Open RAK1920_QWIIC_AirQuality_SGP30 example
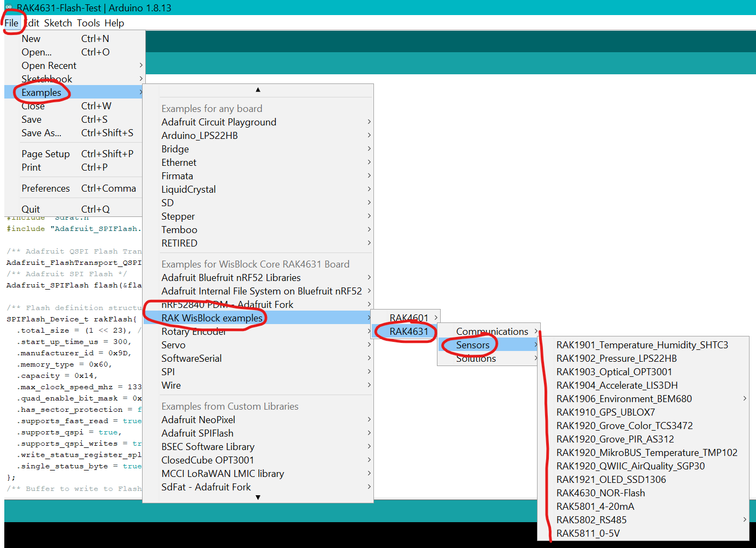Viewport: 756px width, 548px height. pos(644,466)
